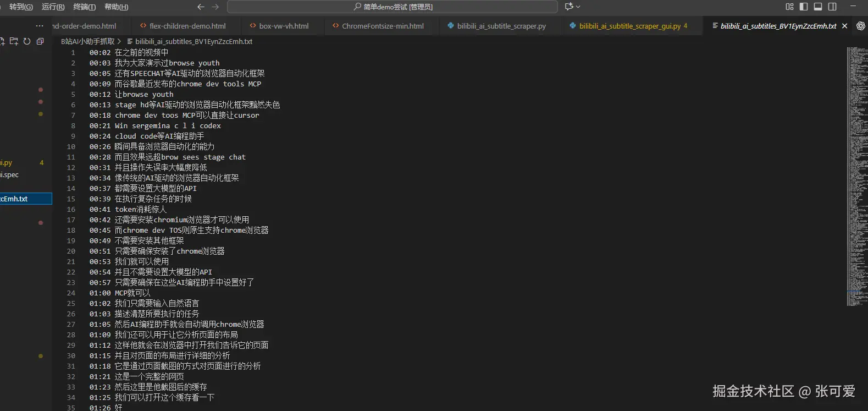
Task: Close the bilibili_ai_subtitles_BV1EynZzcEmh.txt tab
Action: pyautogui.click(x=844, y=26)
